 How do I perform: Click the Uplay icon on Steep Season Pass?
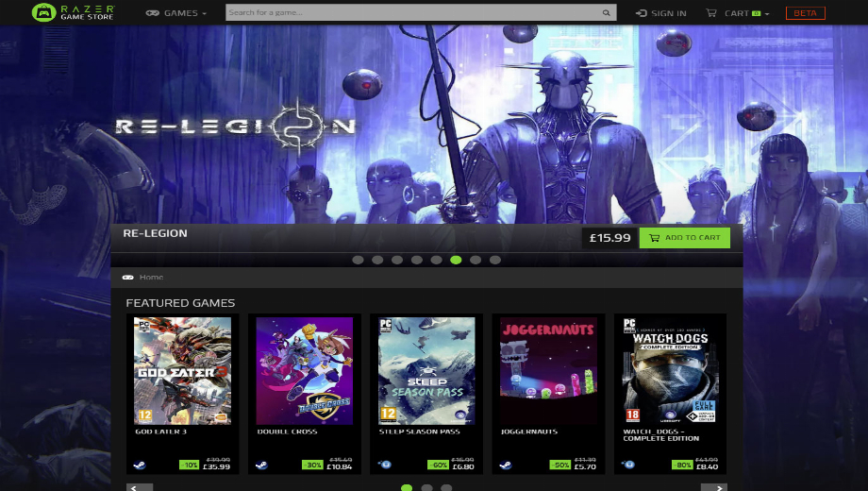[x=384, y=465]
